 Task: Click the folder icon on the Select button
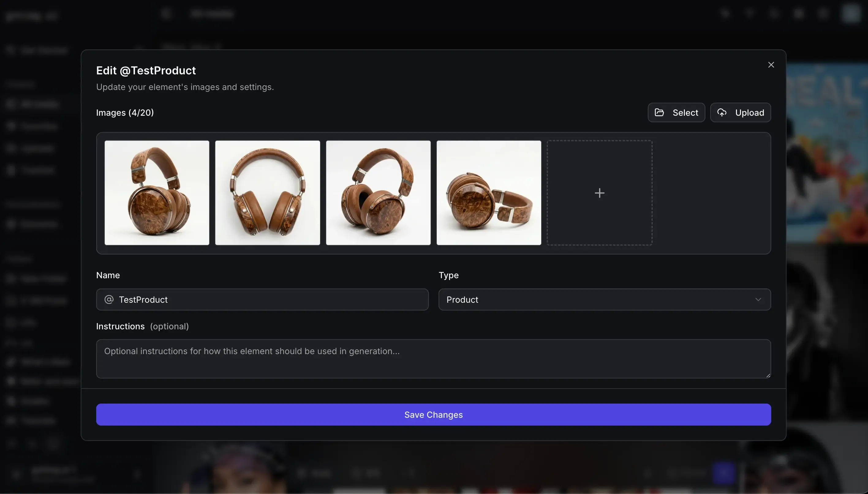659,112
